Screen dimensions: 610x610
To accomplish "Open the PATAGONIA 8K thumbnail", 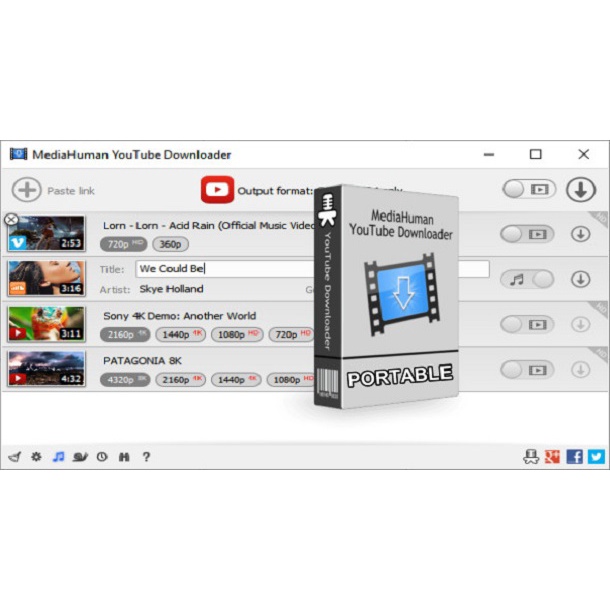I will pyautogui.click(x=46, y=369).
